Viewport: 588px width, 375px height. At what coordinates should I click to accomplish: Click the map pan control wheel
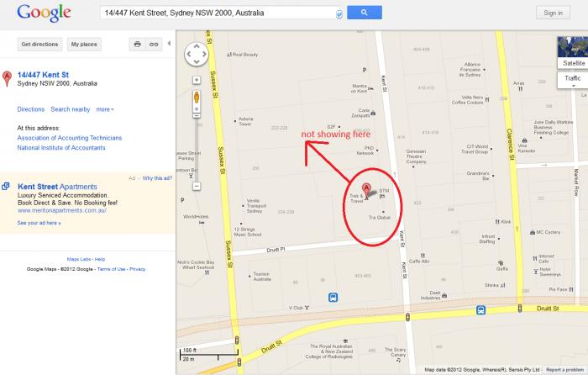pyautogui.click(x=196, y=54)
